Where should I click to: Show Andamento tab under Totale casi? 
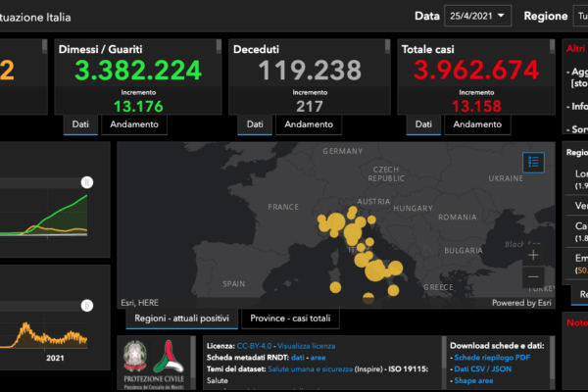point(477,124)
